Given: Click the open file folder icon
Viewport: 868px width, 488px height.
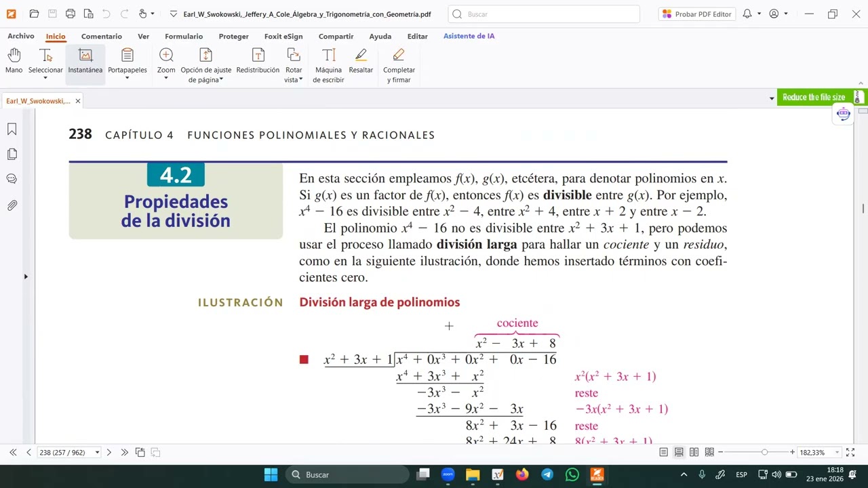Looking at the screenshot, I should pos(34,14).
